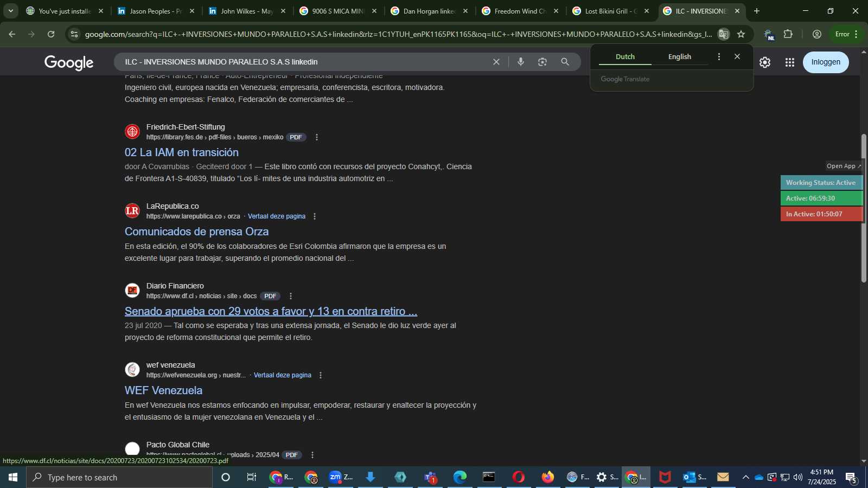Image resolution: width=868 pixels, height=488 pixels.
Task: Switch to 9006 S MICA MINE tab
Action: coord(338,11)
